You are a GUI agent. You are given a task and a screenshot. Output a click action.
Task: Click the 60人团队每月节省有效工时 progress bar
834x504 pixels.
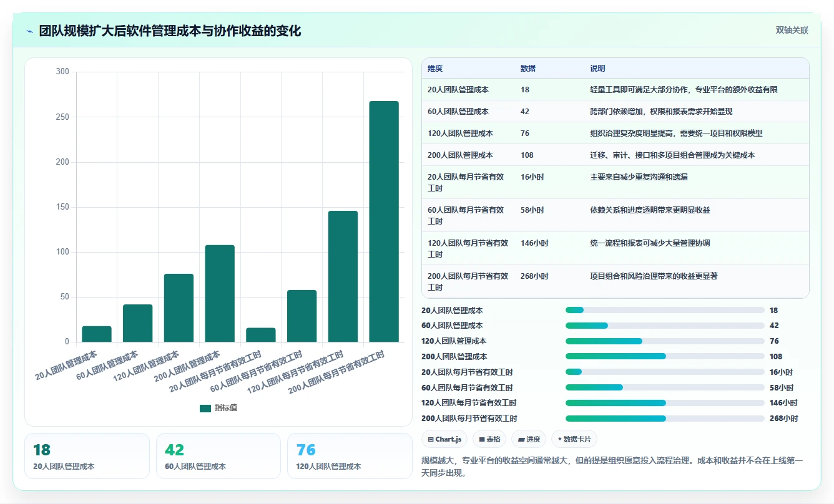click(x=665, y=387)
